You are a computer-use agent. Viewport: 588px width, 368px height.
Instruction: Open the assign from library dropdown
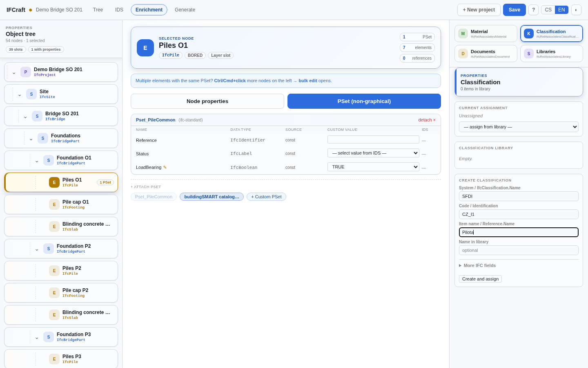519,127
